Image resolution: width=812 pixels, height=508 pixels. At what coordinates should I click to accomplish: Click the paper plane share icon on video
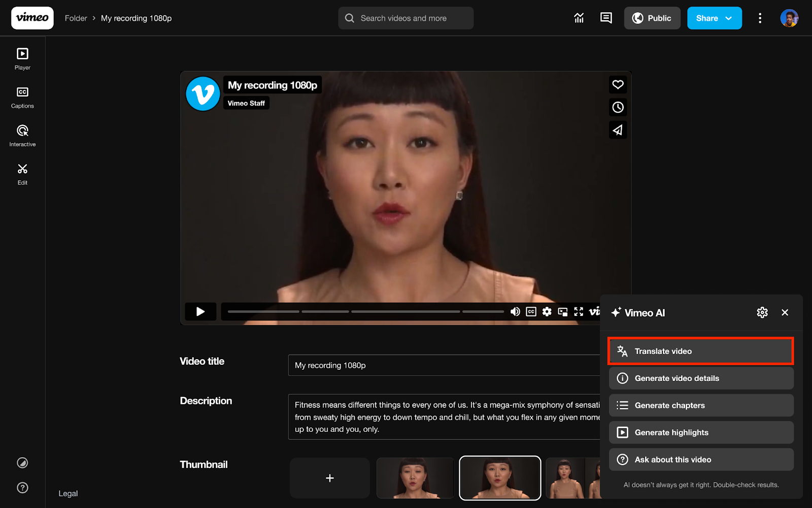618,130
